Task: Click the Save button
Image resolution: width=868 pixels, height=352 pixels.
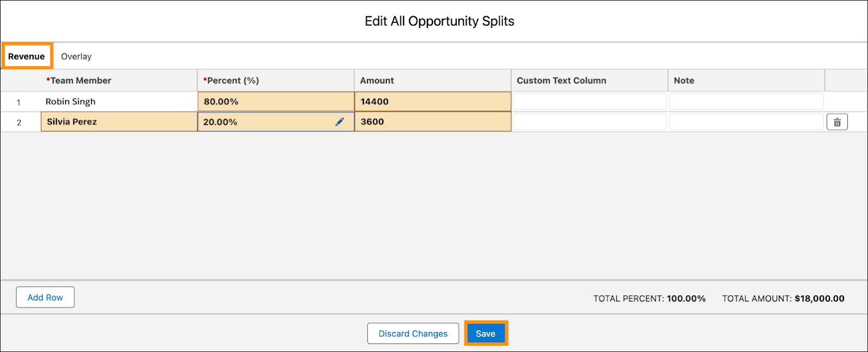Action: pyautogui.click(x=486, y=334)
